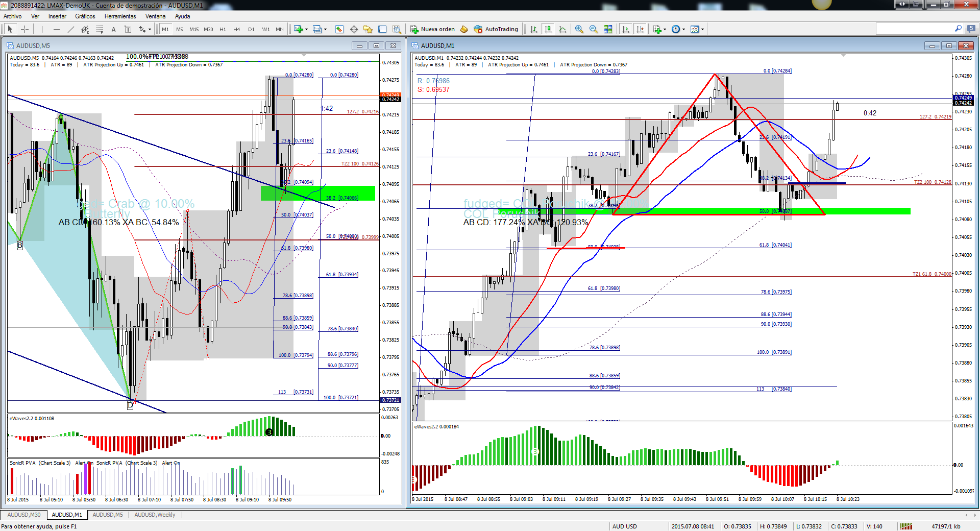Toggle chart shift from right edge
The width and height of the screenshot is (980, 531).
coord(640,29)
